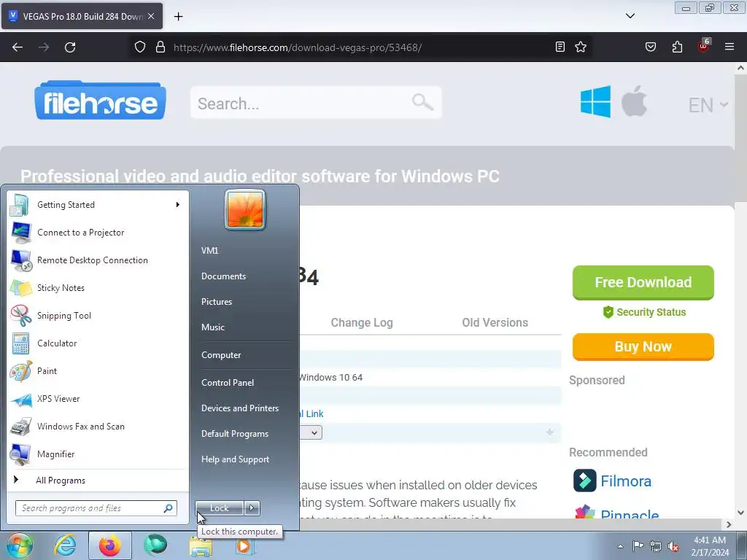
Task: Open the media player taskbar icon
Action: [245, 545]
